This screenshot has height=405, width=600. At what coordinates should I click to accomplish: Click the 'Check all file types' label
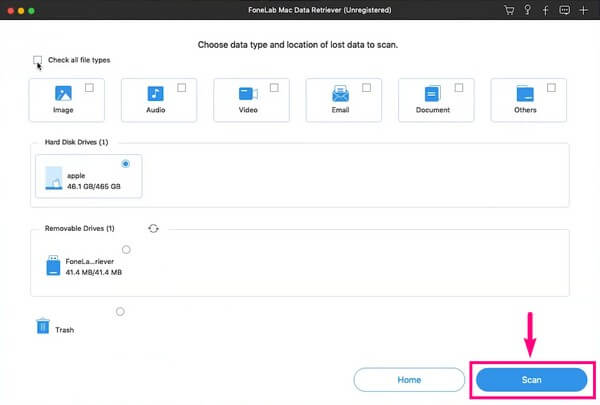(79, 60)
